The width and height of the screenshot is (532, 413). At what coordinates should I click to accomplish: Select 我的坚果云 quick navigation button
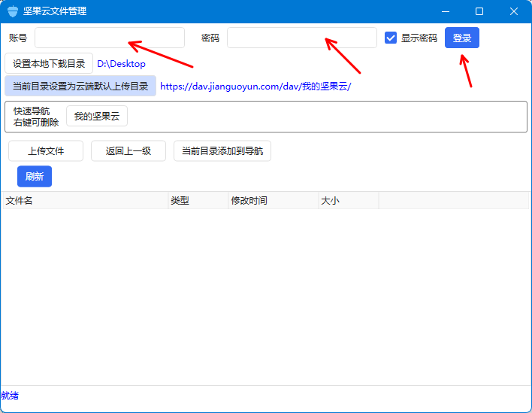point(97,117)
